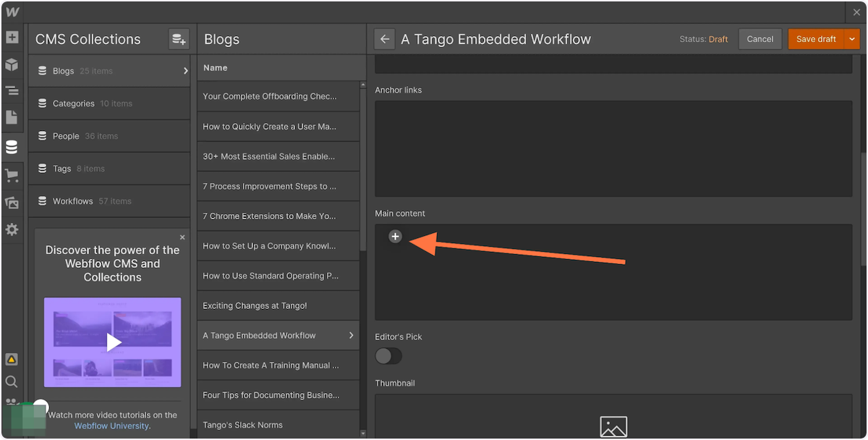The image size is (868, 440).
Task: Click the Blogs collection database icon
Action: (43, 71)
